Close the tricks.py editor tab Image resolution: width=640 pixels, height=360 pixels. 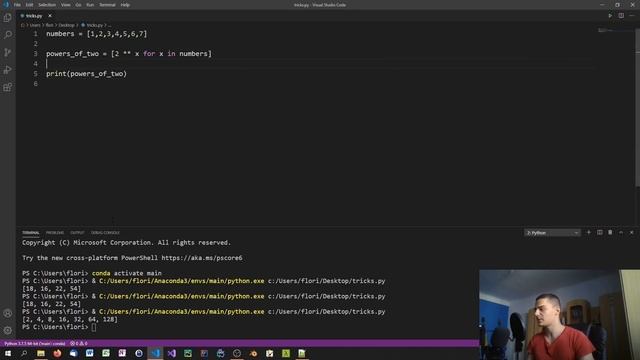(50, 16)
